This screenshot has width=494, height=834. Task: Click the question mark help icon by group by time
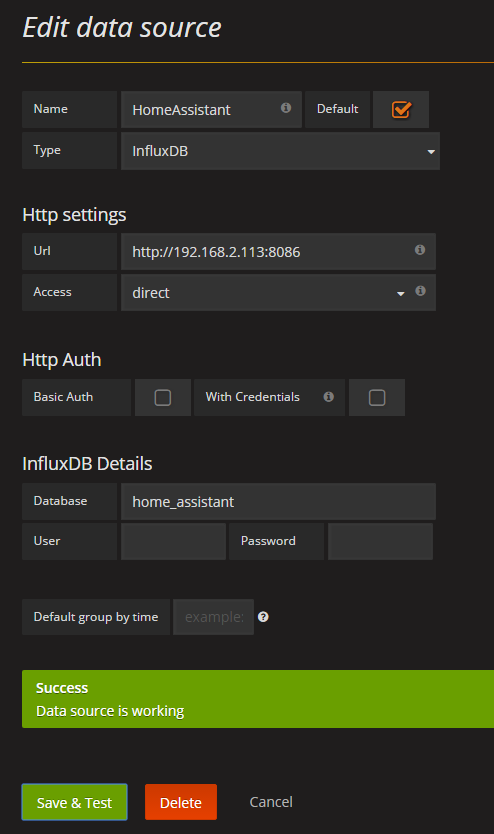[263, 616]
